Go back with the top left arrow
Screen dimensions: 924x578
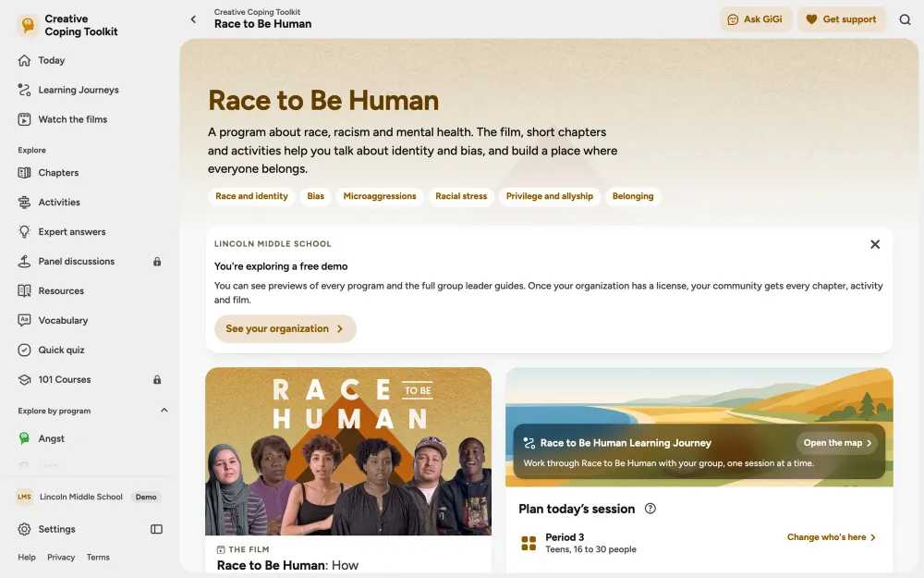[193, 19]
